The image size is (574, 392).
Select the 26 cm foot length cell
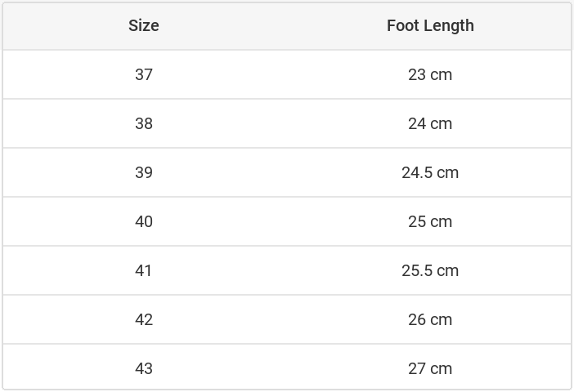(430, 319)
